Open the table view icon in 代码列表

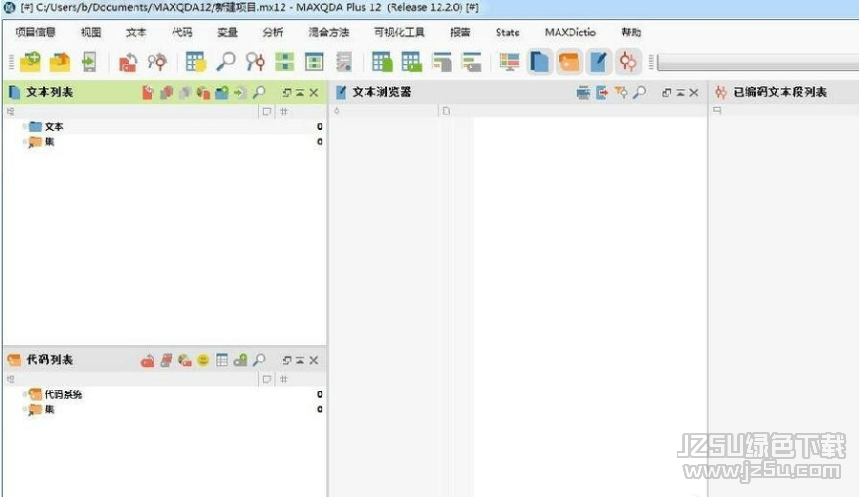pos(222,360)
